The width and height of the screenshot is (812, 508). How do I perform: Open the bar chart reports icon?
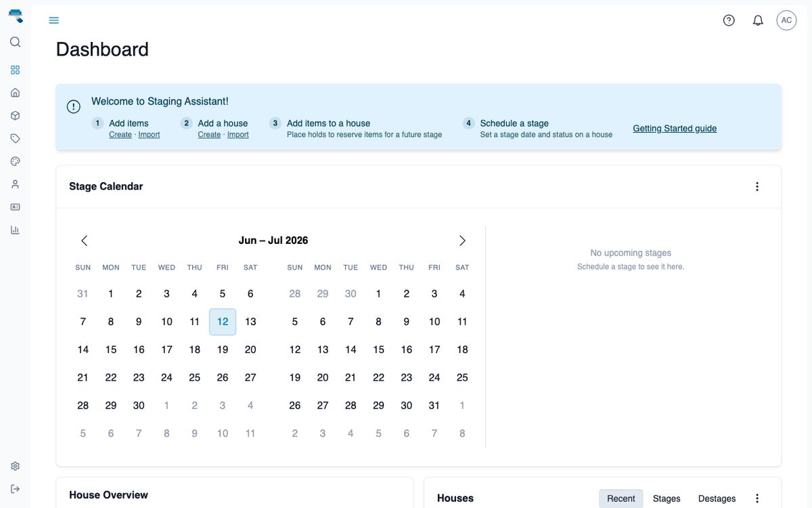coord(15,230)
